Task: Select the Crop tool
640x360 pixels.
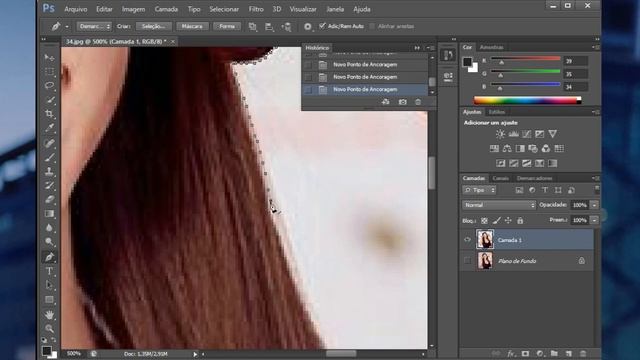Action: click(x=49, y=114)
